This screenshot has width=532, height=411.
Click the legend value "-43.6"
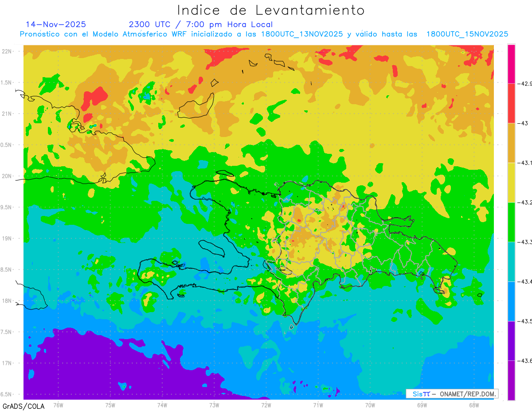[524, 361]
